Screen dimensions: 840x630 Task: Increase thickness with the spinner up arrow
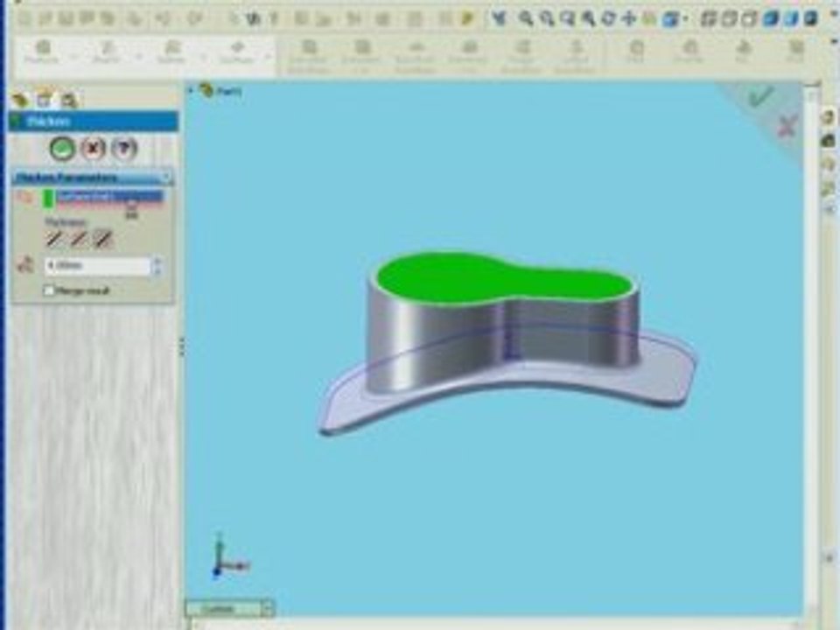point(157,262)
